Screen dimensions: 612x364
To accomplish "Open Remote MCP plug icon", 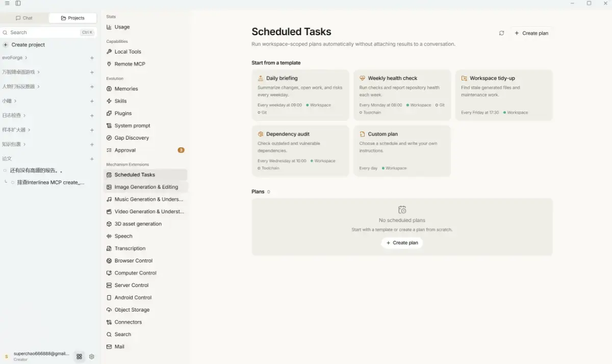I will (109, 64).
